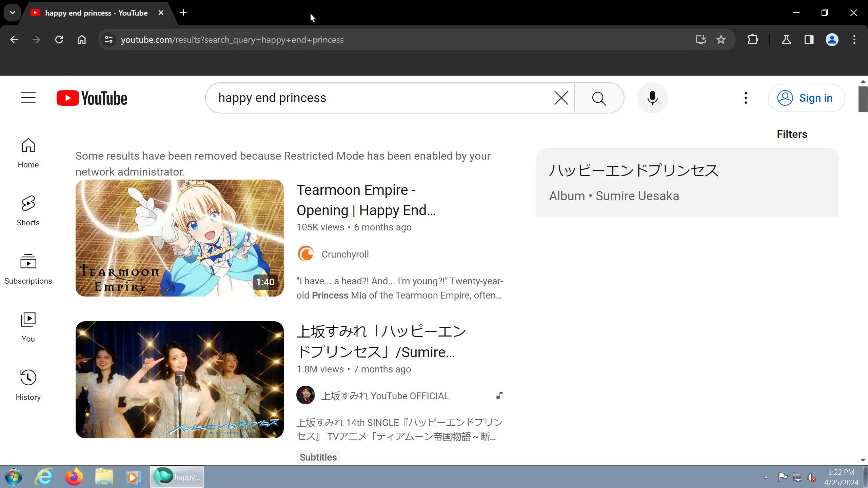
Task: Play the Tearmoon Empire opening thumbnail
Action: click(179, 238)
